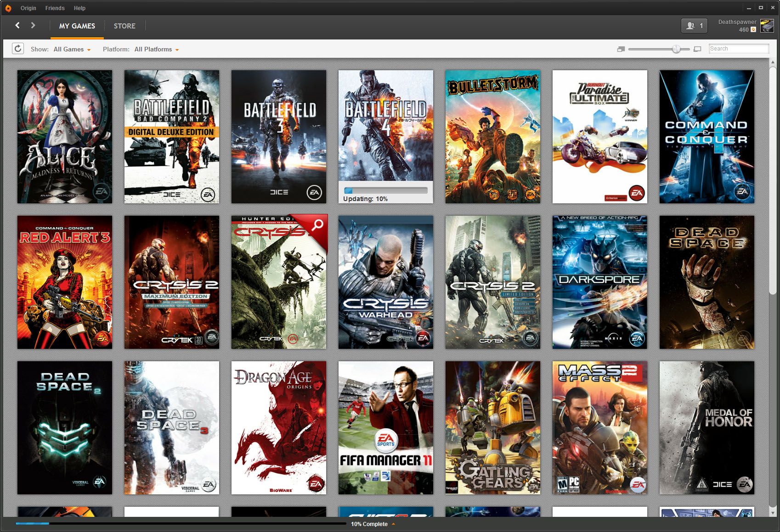Open the friends online counter button

pos(694,26)
